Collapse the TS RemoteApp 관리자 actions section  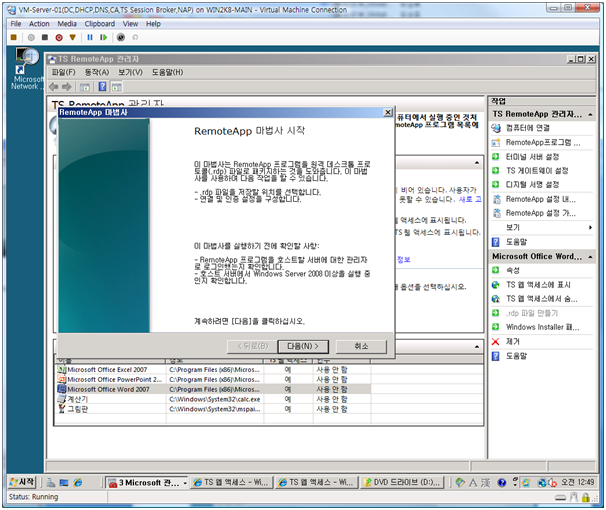pyautogui.click(x=590, y=114)
